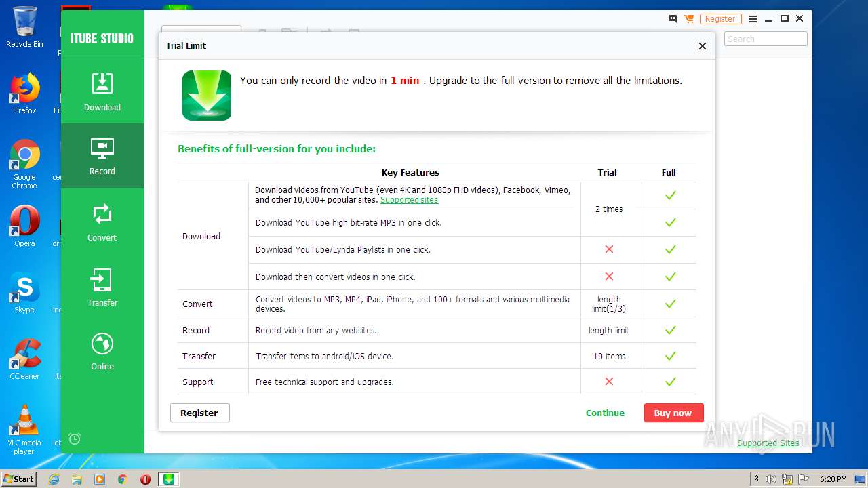This screenshot has height=488, width=868.
Task: Click the alarm clock scheduler icon
Action: pyautogui.click(x=75, y=439)
